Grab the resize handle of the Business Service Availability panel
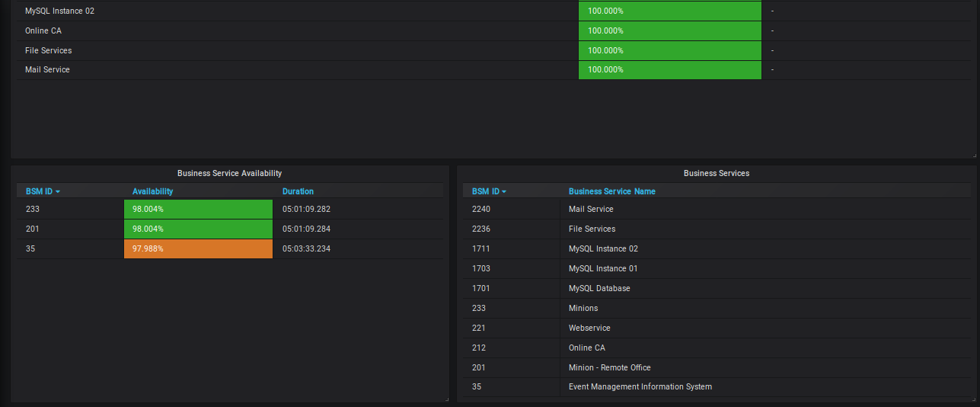This screenshot has width=980, height=407. (x=446, y=399)
